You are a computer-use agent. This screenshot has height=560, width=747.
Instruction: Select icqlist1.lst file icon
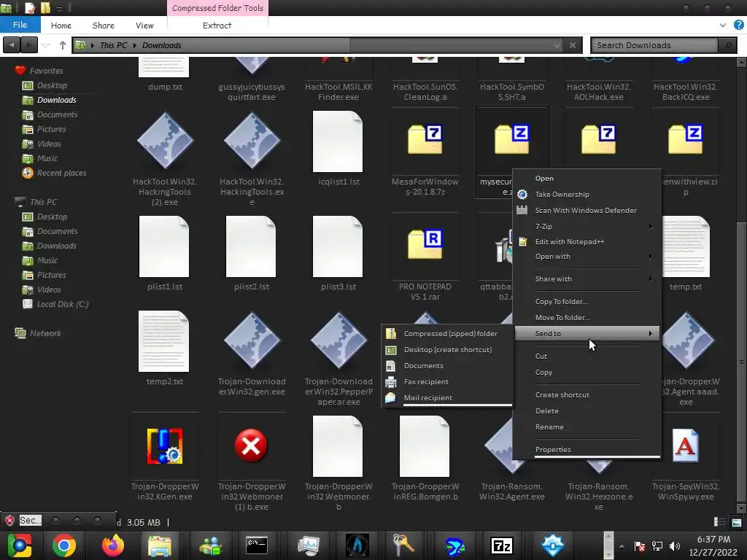[338, 141]
